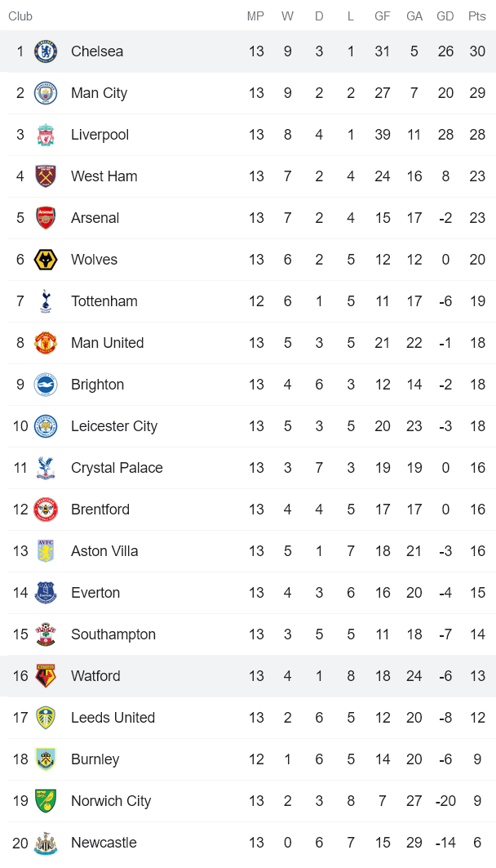Click the Aston Villa team name
This screenshot has width=496, height=868.
104,551
